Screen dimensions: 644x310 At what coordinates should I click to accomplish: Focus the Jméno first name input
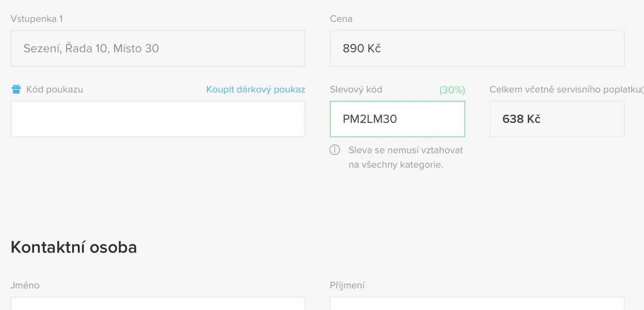click(x=158, y=304)
